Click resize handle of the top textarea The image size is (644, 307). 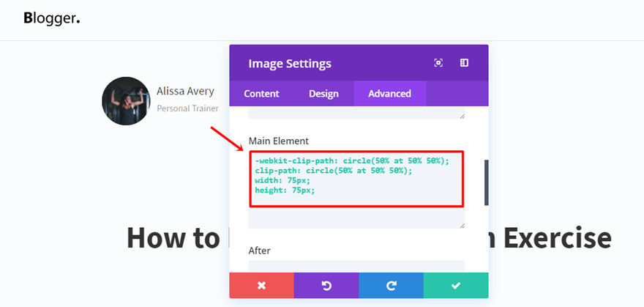461,115
